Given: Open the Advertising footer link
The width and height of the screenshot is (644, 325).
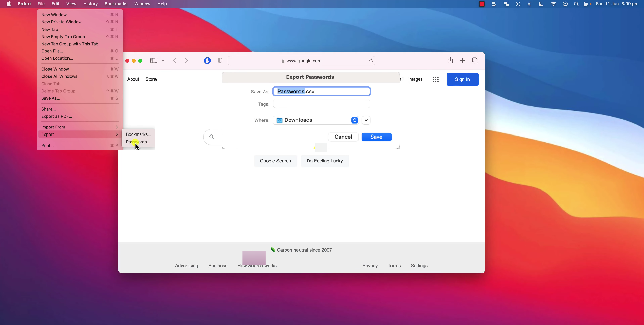Looking at the screenshot, I should (186, 266).
